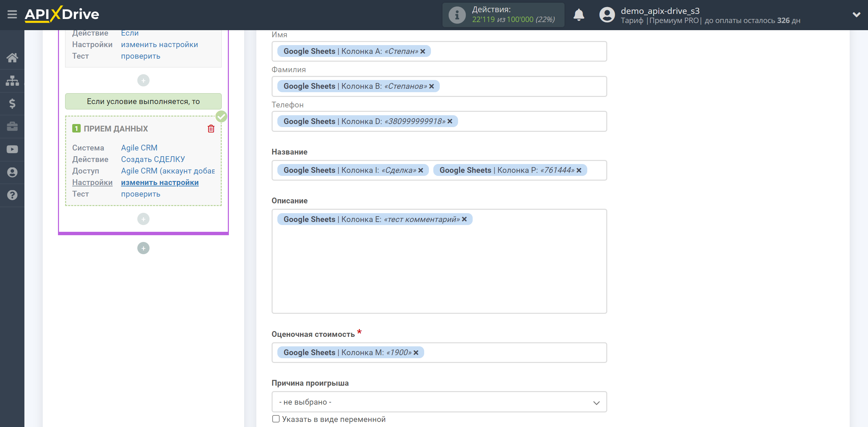Remove Колонка M «1900» tag
Viewport: 868px width, 427px height.
(416, 353)
